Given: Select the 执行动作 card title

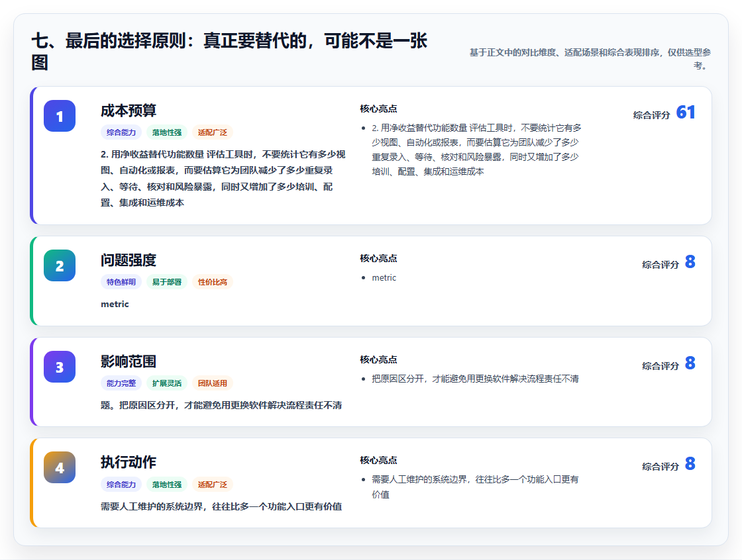Looking at the screenshot, I should pyautogui.click(x=129, y=462).
